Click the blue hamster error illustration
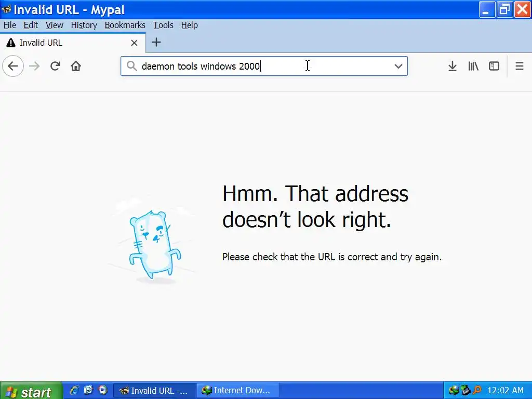The width and height of the screenshot is (532, 399). click(154, 246)
